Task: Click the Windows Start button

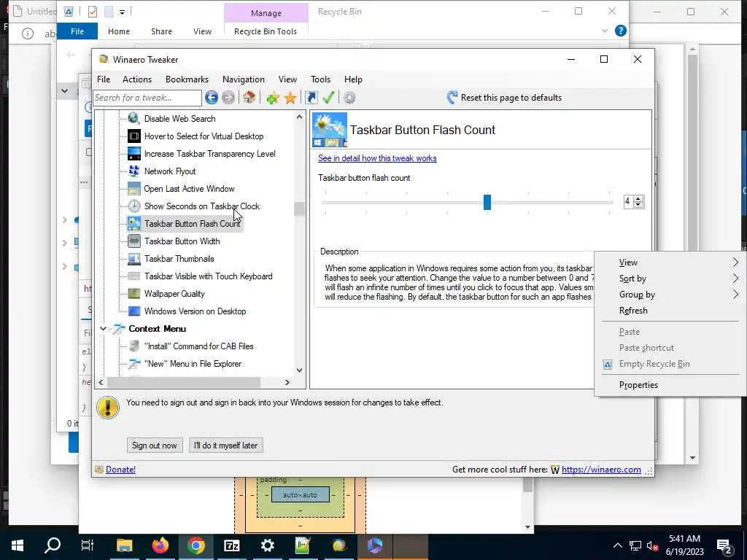Action: pos(18,545)
